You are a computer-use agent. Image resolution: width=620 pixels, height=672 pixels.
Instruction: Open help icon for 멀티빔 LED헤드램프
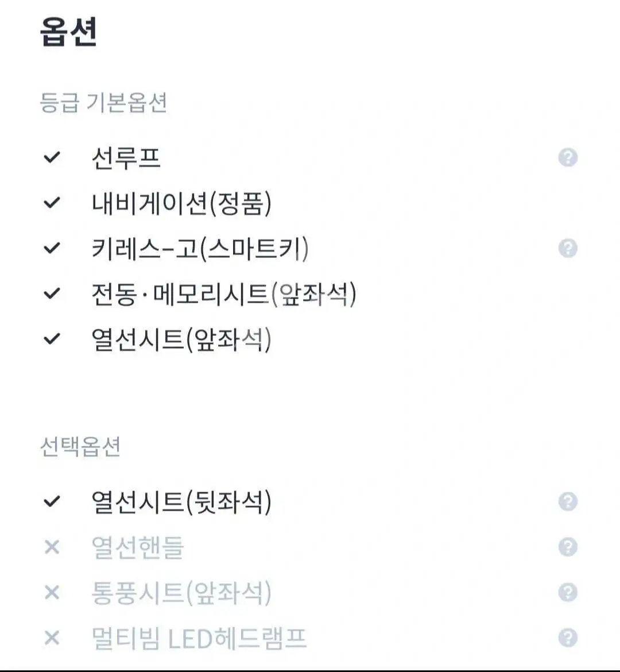pos(568,638)
